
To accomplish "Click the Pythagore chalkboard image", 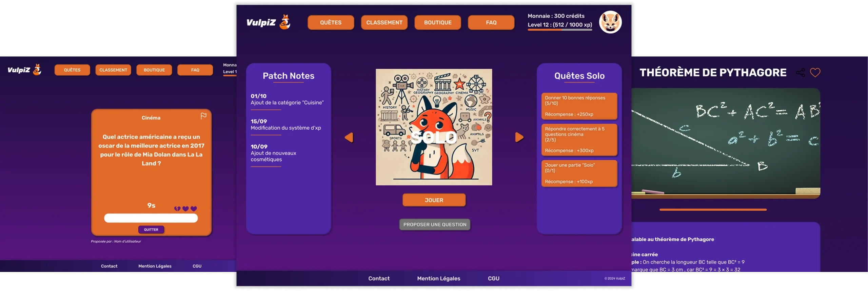I will click(725, 143).
